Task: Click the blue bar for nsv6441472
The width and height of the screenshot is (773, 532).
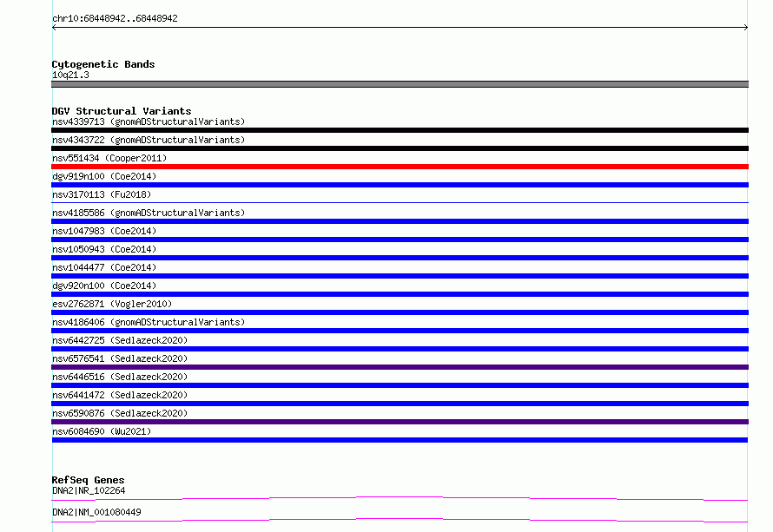Action: pos(400,404)
